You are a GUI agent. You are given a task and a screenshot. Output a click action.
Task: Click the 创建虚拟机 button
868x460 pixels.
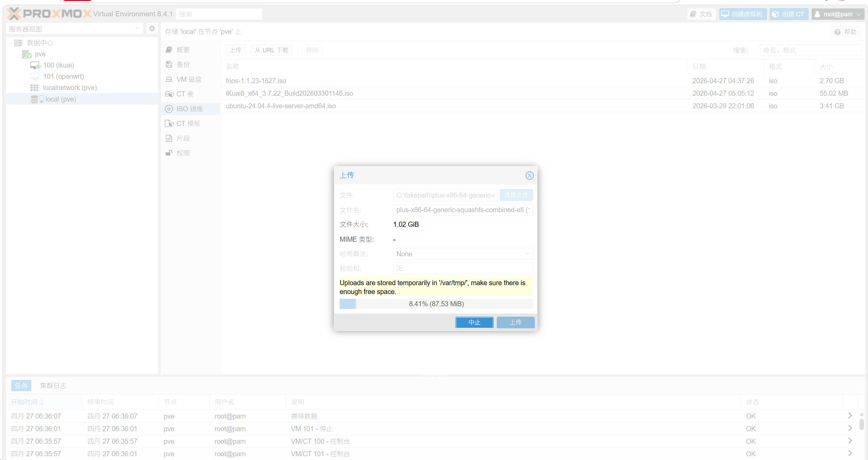tap(742, 14)
